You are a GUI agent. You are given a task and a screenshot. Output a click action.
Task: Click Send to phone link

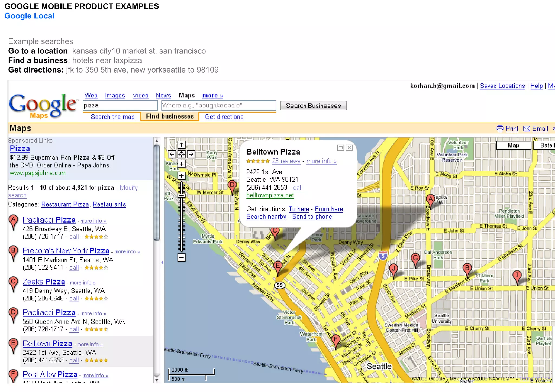pyautogui.click(x=312, y=217)
